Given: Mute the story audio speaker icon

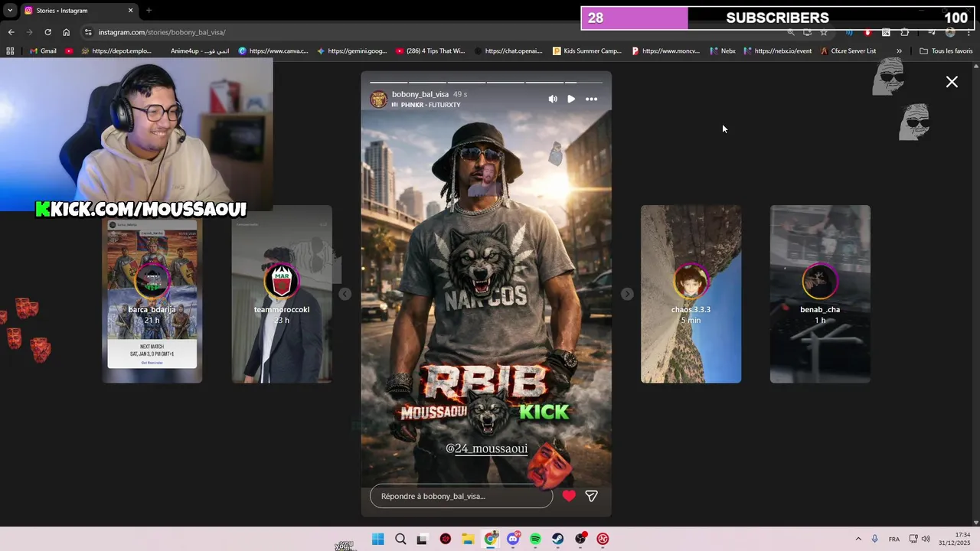Looking at the screenshot, I should click(553, 99).
